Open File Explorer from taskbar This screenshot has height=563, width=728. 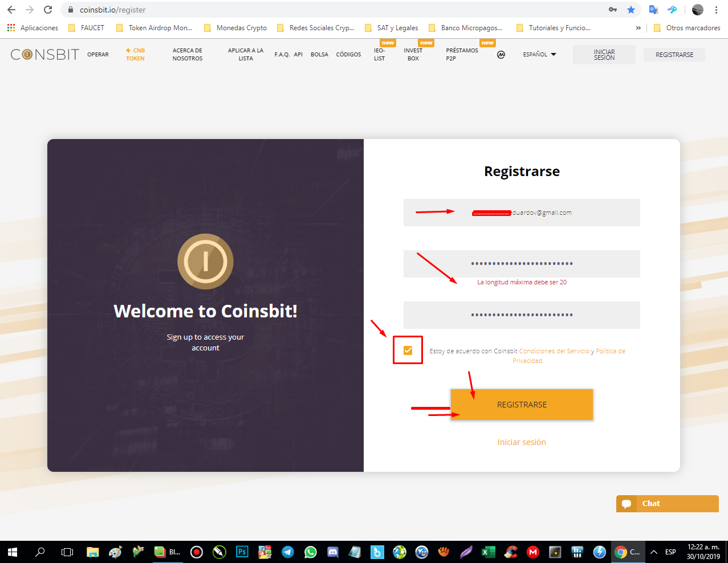[92, 552]
